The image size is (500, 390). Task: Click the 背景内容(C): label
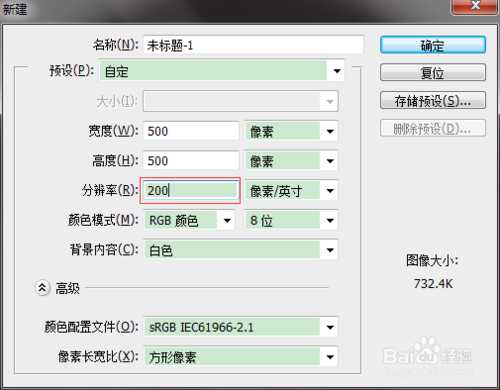(x=104, y=250)
